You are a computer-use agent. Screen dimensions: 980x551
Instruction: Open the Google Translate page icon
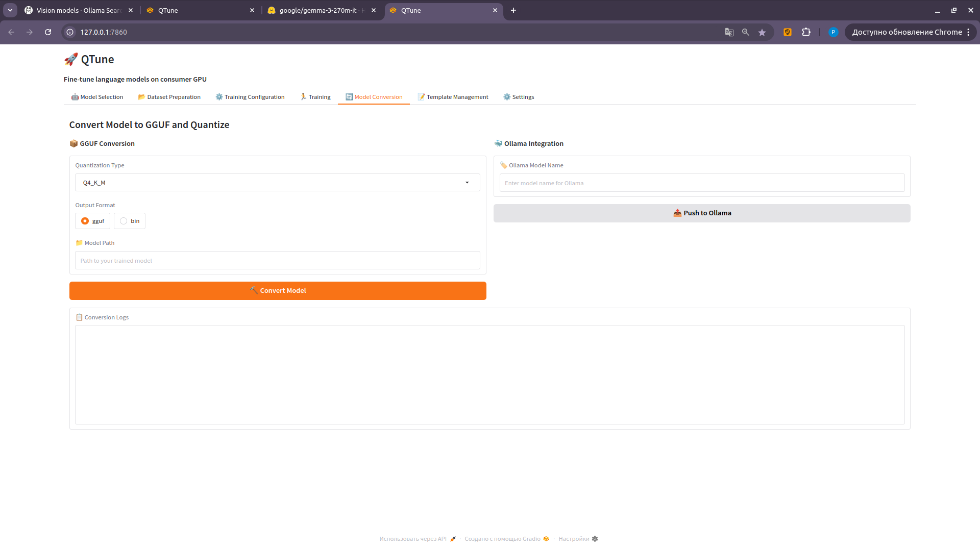[729, 32]
